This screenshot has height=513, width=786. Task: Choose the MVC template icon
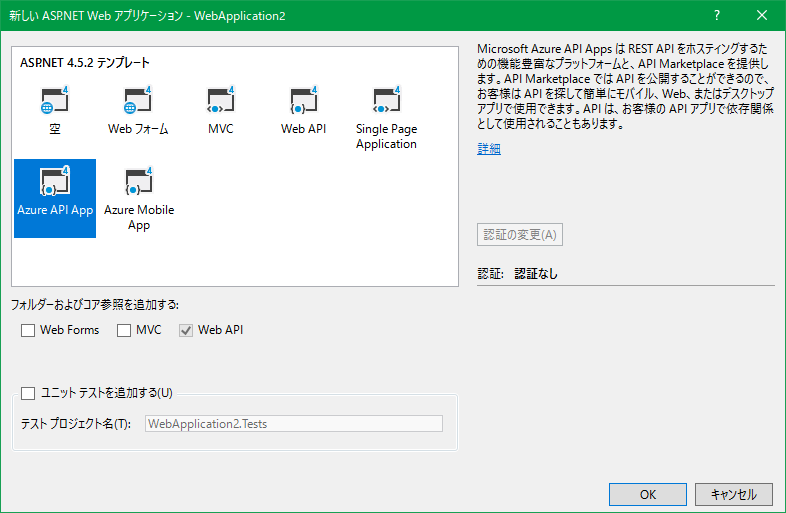click(x=221, y=100)
